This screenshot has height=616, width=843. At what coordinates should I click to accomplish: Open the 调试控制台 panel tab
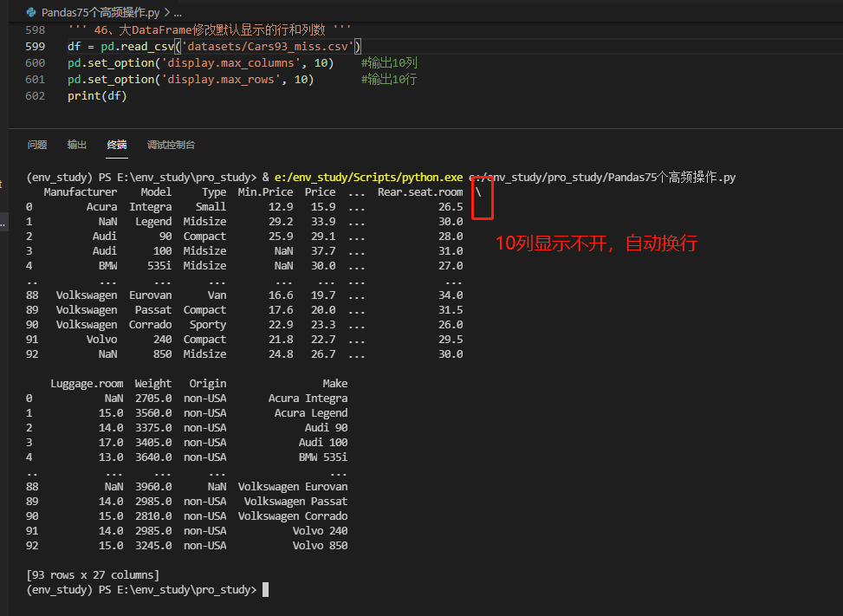(x=171, y=145)
